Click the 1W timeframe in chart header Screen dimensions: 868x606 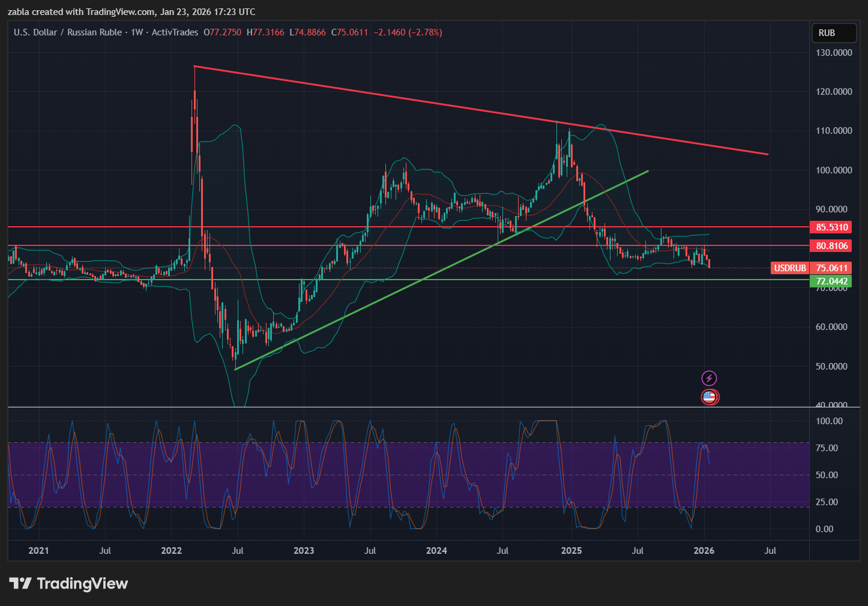(137, 32)
